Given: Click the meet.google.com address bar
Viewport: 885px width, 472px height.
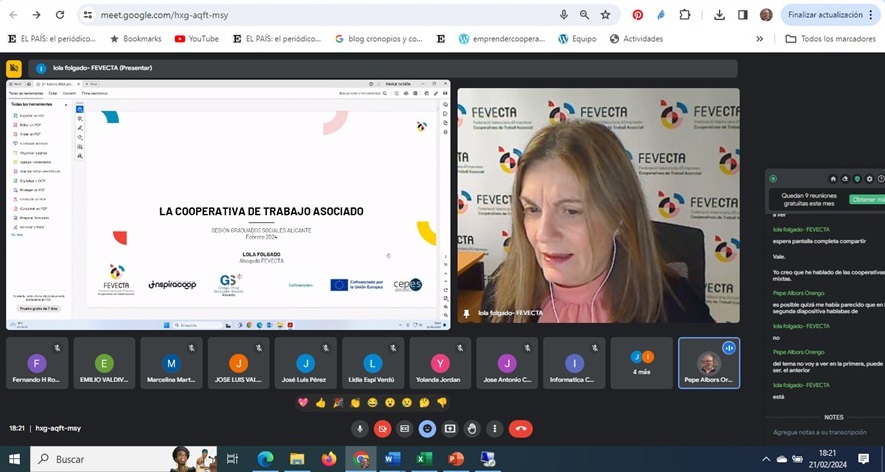Looking at the screenshot, I should click(350, 15).
